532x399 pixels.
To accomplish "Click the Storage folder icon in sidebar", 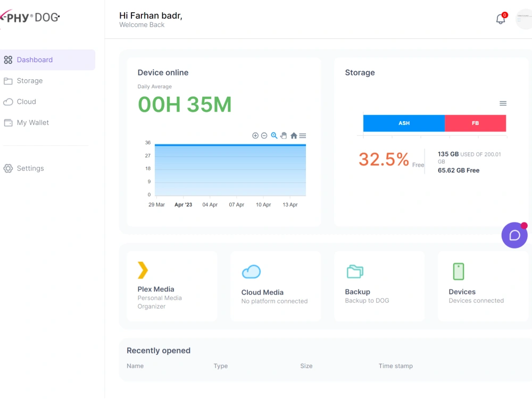I will [x=8, y=81].
